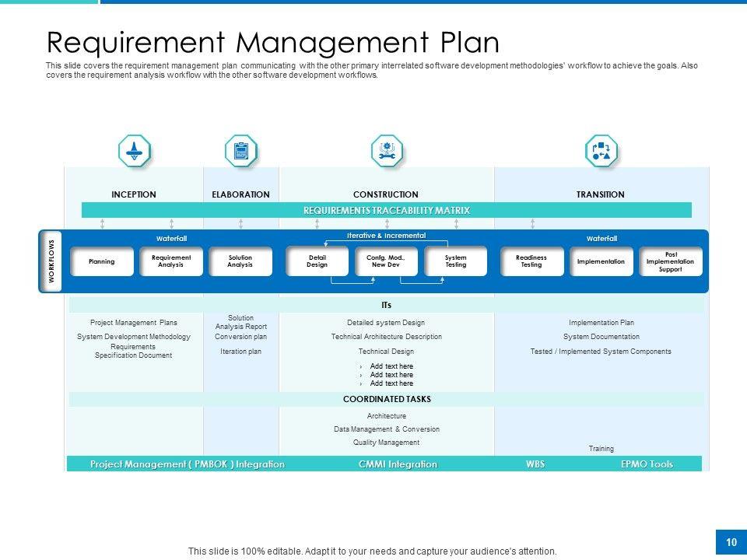Select the Confg. Mod., New Dev box

pyautogui.click(x=387, y=261)
